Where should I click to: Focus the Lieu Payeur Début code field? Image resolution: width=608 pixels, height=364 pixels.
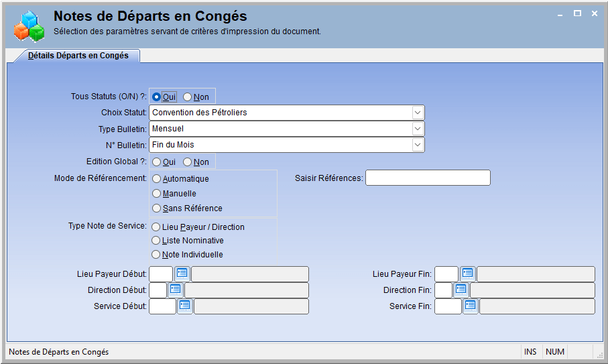click(161, 274)
